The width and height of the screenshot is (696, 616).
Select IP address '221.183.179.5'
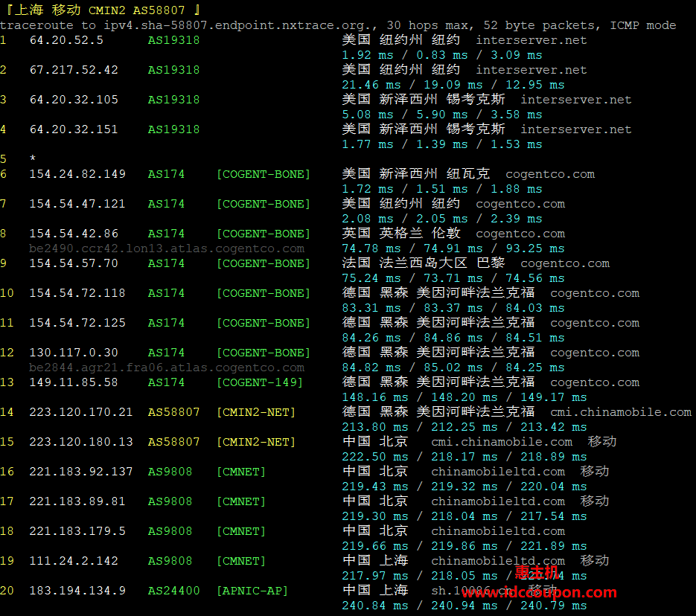[77, 531]
